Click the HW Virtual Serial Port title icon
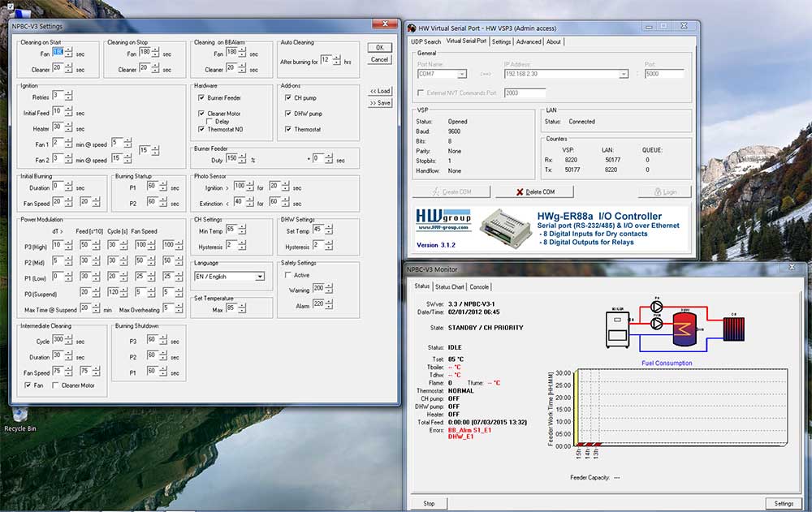 pyautogui.click(x=412, y=27)
